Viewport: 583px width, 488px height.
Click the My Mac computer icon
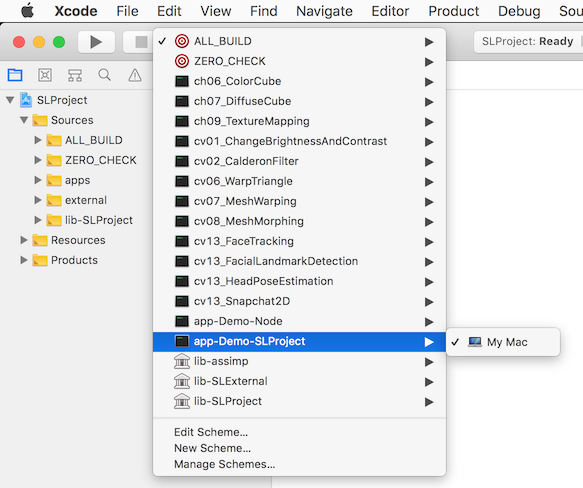click(475, 342)
